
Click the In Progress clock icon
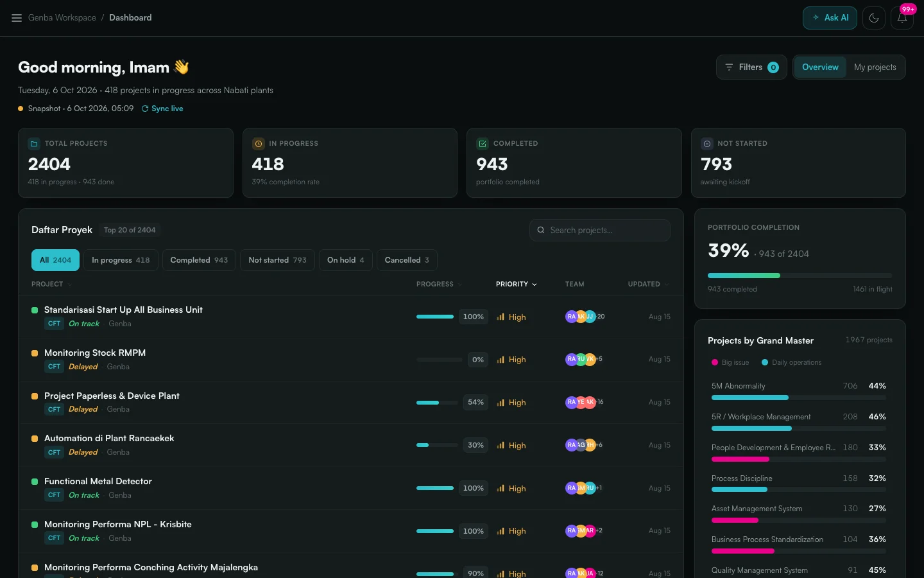click(259, 144)
